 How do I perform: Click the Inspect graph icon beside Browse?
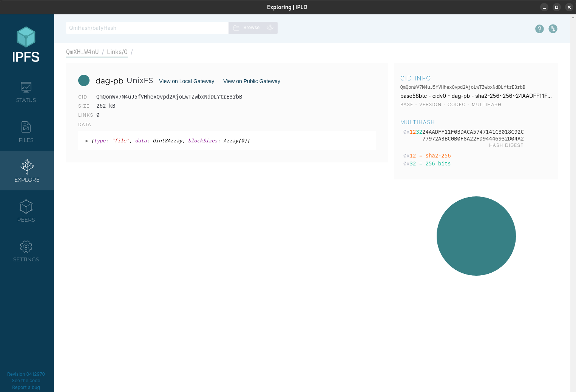click(x=270, y=28)
